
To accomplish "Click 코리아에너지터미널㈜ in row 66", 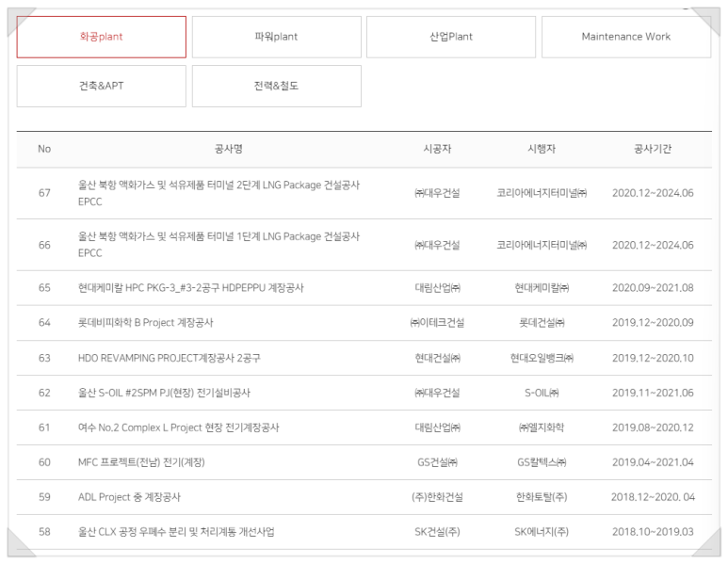I will tap(542, 245).
